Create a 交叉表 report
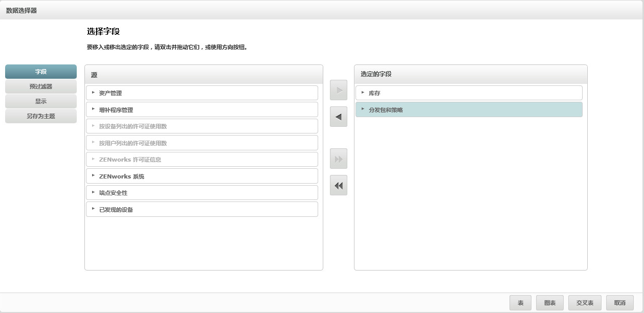This screenshot has width=644, height=313. pyautogui.click(x=585, y=303)
